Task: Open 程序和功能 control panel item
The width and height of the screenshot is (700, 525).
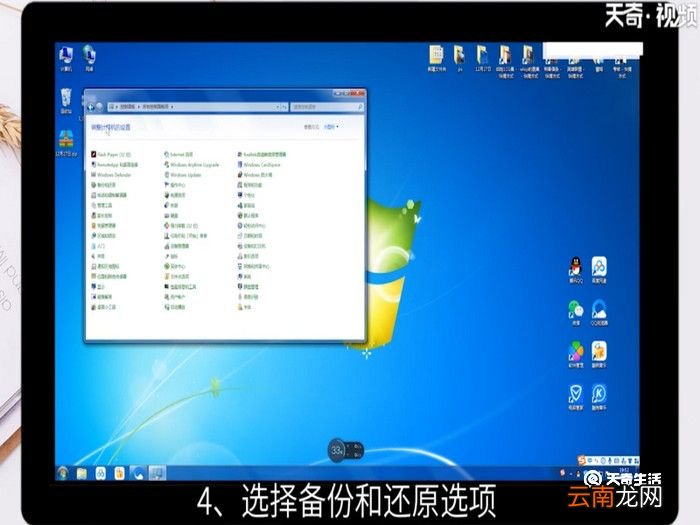Action: click(x=250, y=185)
